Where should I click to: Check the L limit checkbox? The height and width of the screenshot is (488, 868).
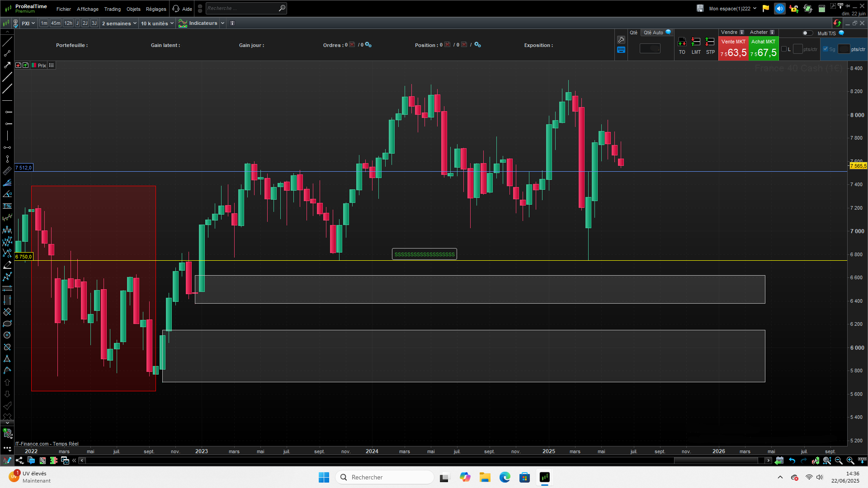coord(784,49)
